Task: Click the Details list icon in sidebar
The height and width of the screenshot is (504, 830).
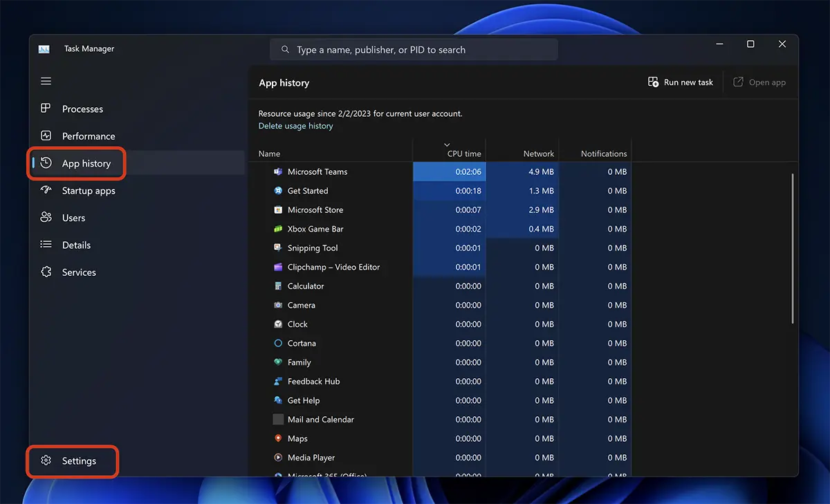Action: click(46, 245)
